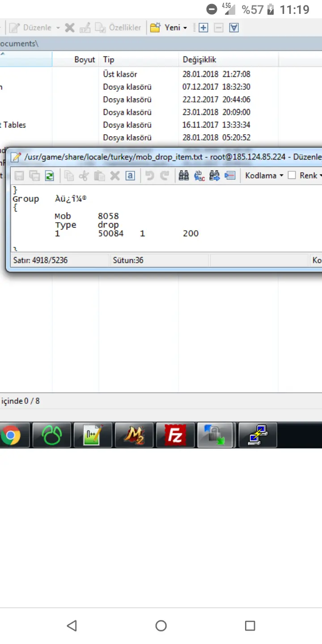Screen dimensions: 322x644
Task: Click the mob number 8058 in the editor
Action: 108,216
